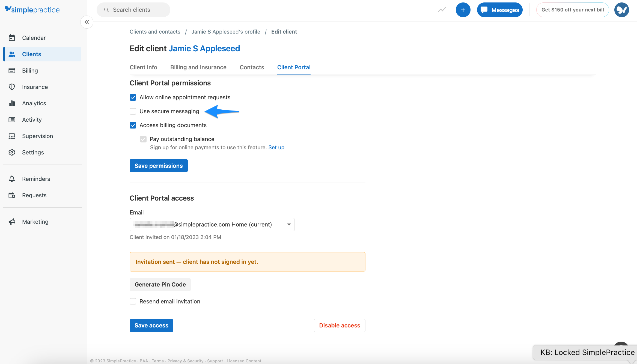Image resolution: width=637 pixels, height=364 pixels.
Task: Open the trend line analytics icon
Action: [x=442, y=10]
